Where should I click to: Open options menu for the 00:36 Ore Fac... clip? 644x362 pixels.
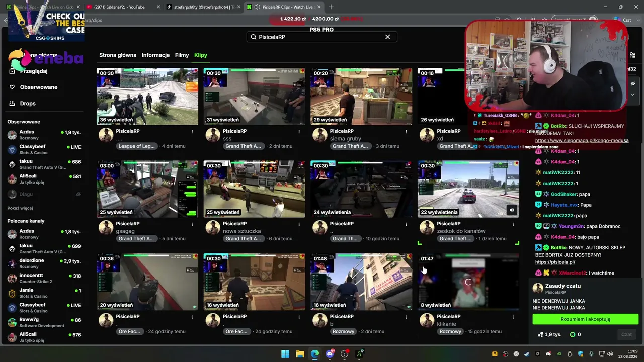(x=192, y=317)
